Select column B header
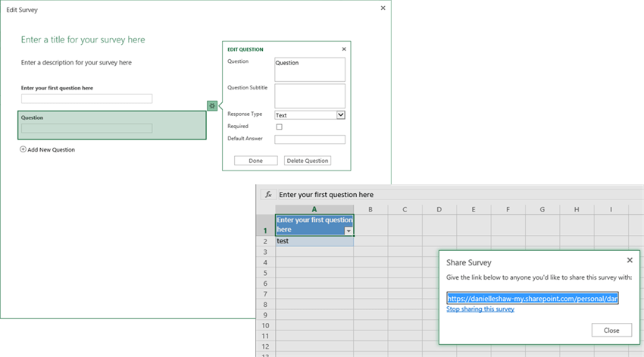The image size is (644, 357). (370, 209)
